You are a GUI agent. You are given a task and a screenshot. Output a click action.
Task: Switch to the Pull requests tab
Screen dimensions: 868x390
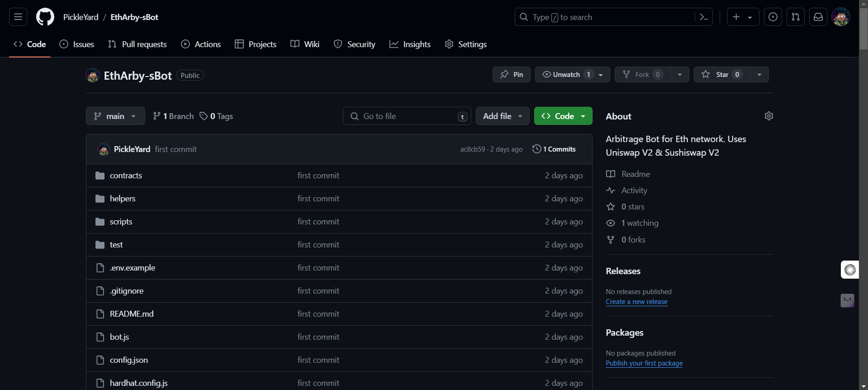(137, 44)
